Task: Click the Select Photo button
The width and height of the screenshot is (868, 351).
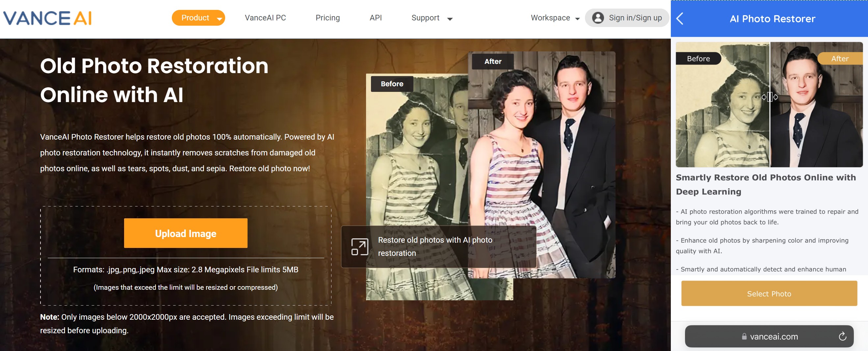Action: tap(769, 294)
